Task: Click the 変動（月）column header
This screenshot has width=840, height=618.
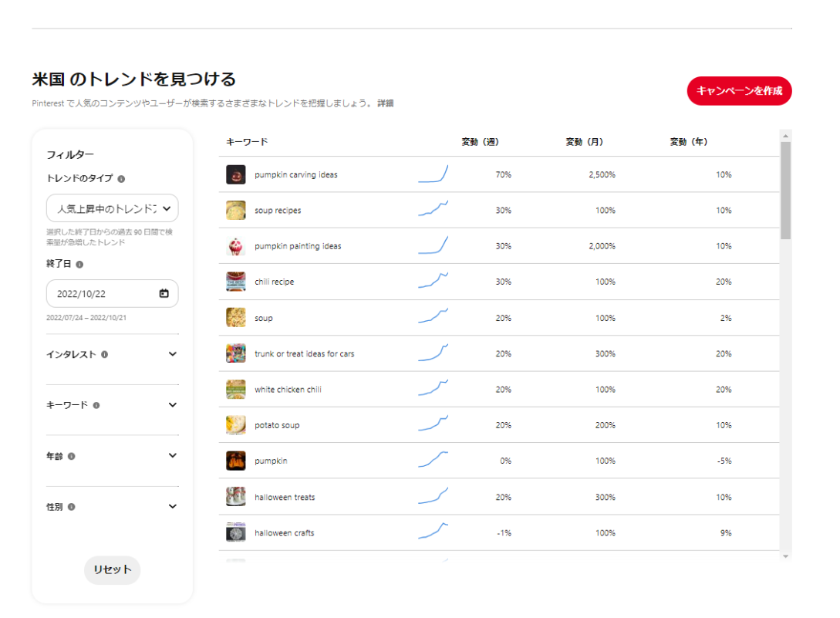Action: (x=584, y=142)
